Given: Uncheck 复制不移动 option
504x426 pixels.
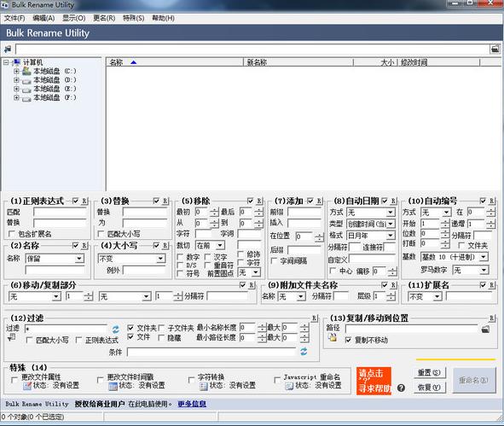Looking at the screenshot, I should (348, 340).
